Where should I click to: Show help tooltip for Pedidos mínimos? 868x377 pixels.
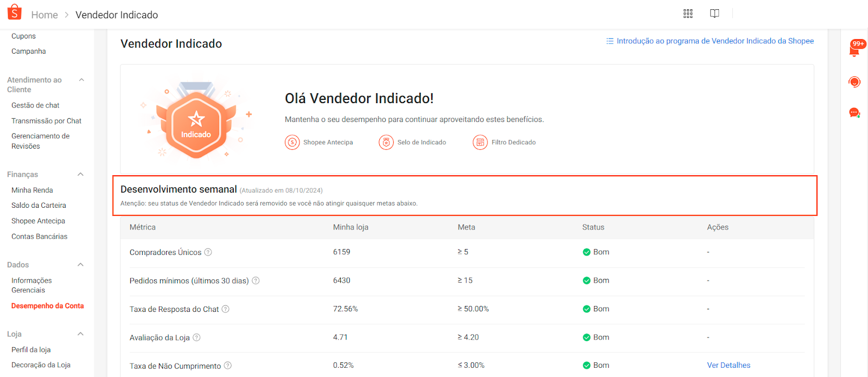[256, 280]
